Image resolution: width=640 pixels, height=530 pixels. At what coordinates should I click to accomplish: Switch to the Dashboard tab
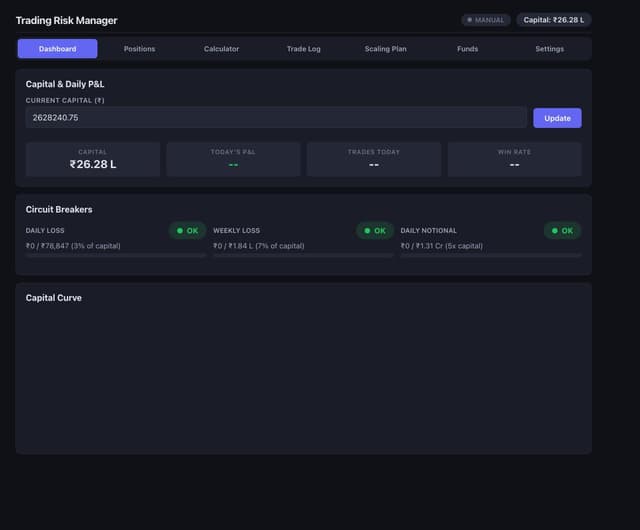point(57,49)
